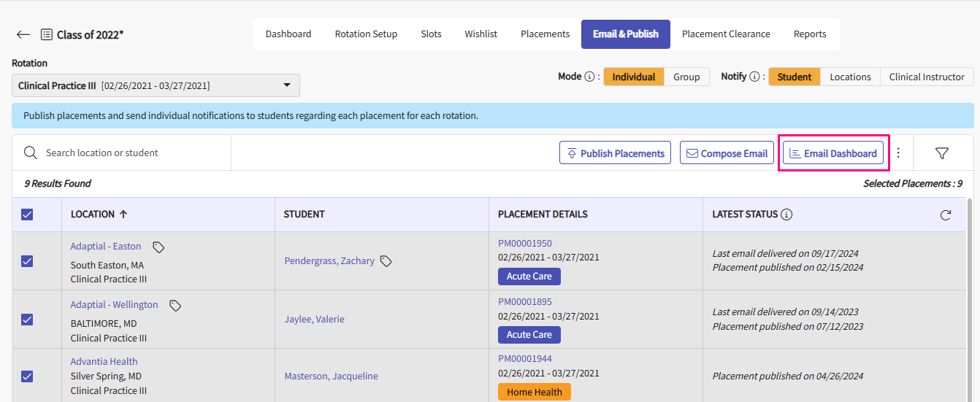This screenshot has height=402, width=980.
Task: Open student link Jaylee, Valerie
Action: (x=314, y=320)
